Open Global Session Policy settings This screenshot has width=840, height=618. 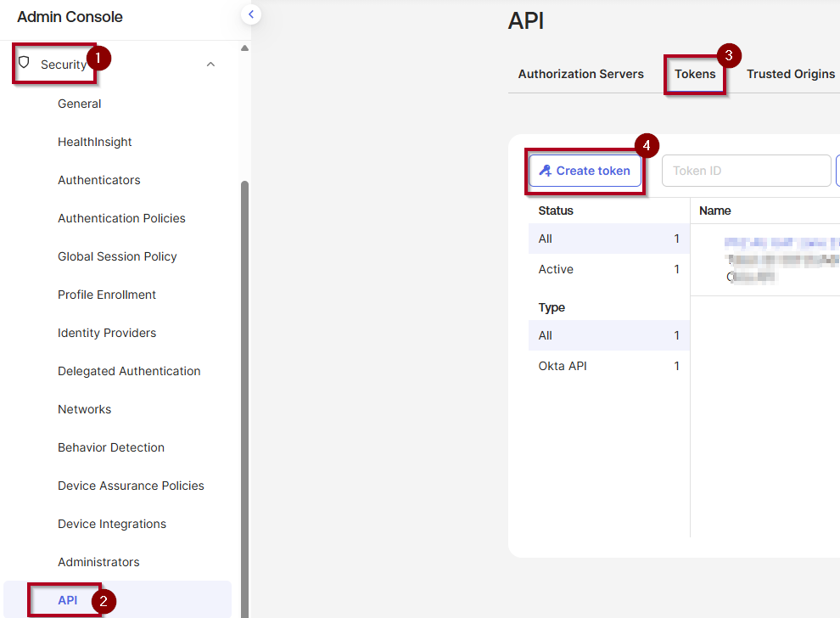(x=117, y=256)
